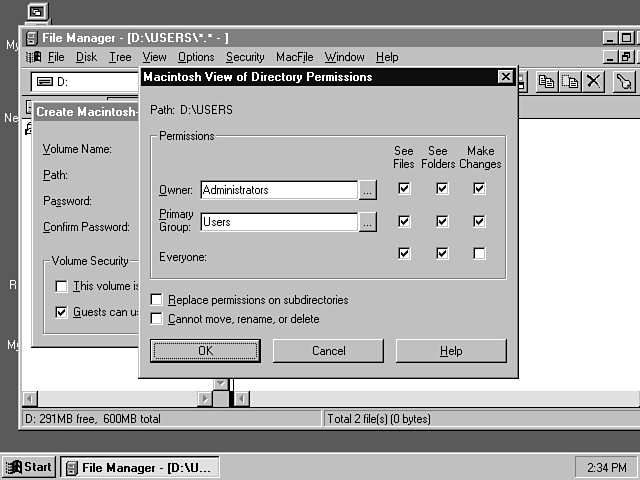Click the desktop icon at top left
The width and height of the screenshot is (640, 480).
pos(36,11)
